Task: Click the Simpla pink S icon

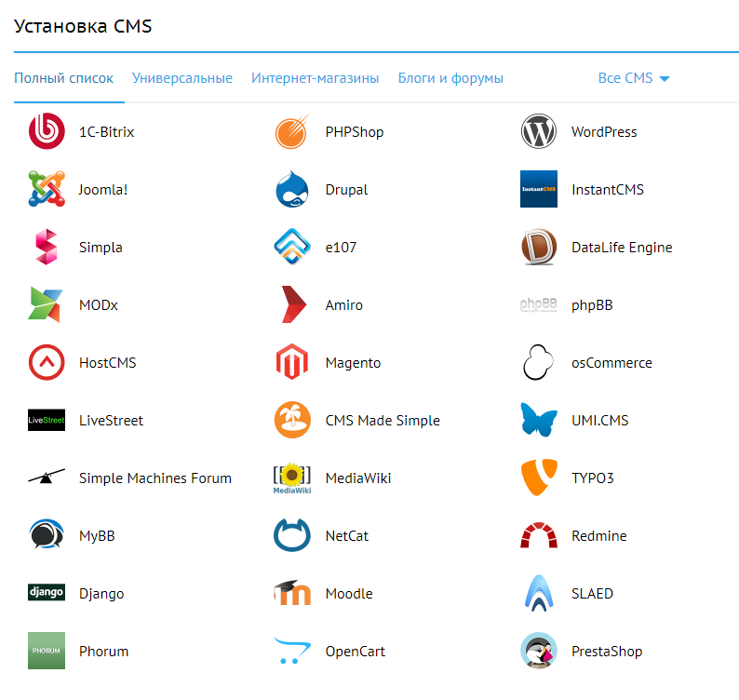Action: coord(47,247)
